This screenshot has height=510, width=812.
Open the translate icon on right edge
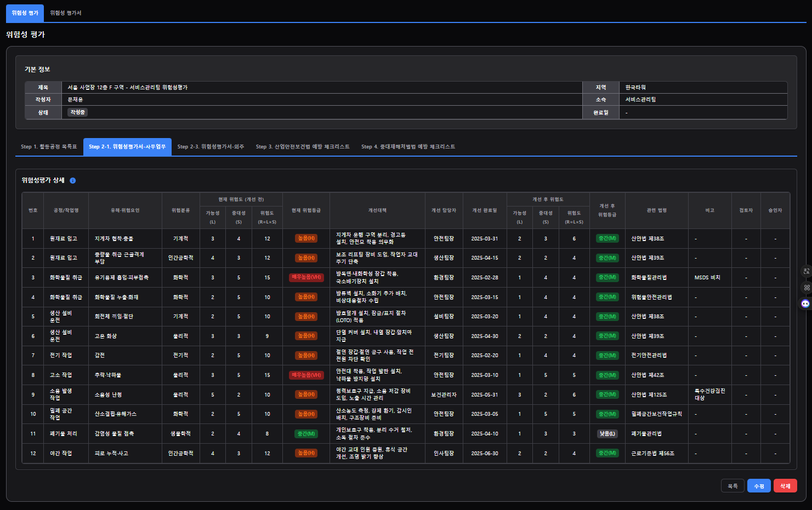point(806,271)
